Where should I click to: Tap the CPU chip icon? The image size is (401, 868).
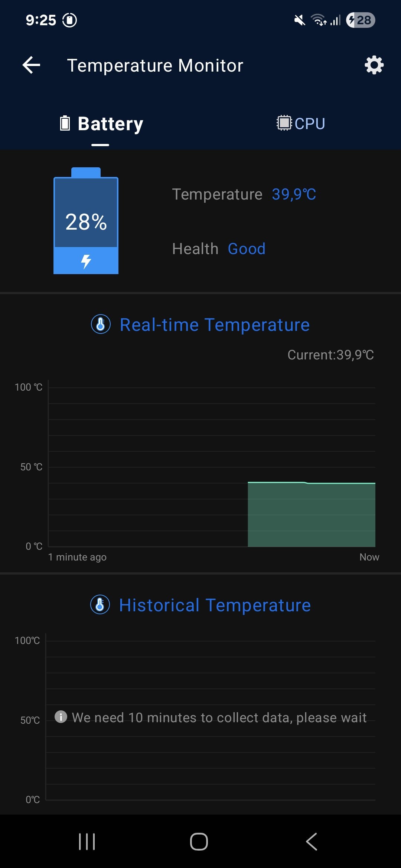point(284,123)
